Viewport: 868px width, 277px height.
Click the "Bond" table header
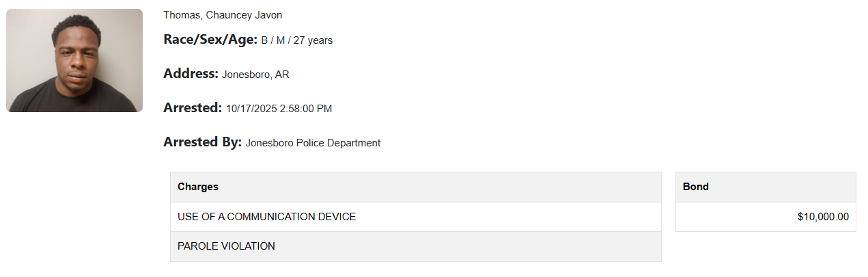point(696,187)
